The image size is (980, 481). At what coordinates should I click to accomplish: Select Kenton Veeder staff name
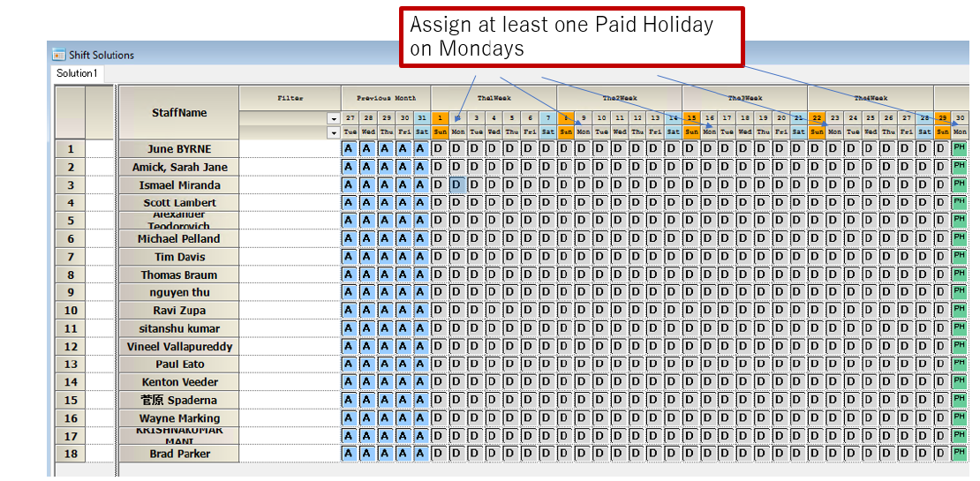(x=179, y=382)
